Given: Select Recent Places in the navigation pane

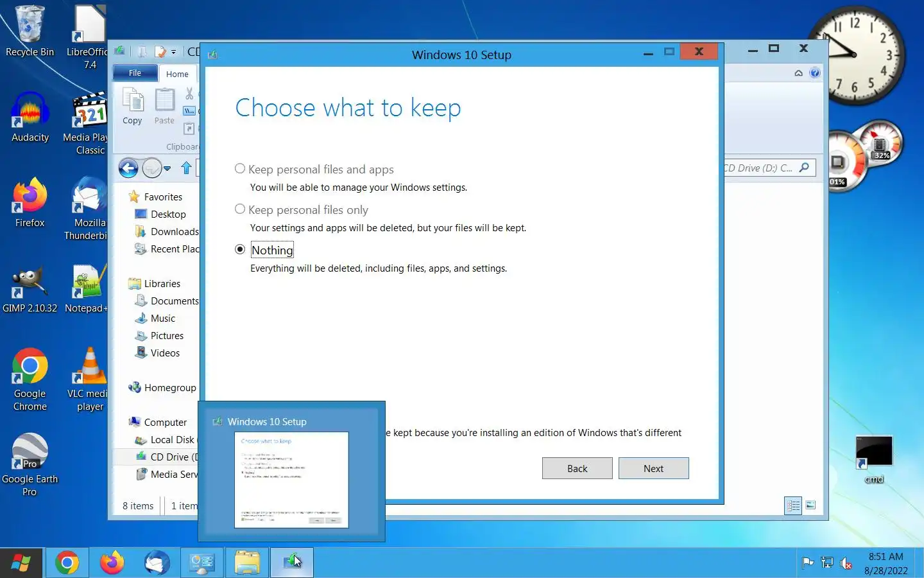Looking at the screenshot, I should pyautogui.click(x=174, y=249).
